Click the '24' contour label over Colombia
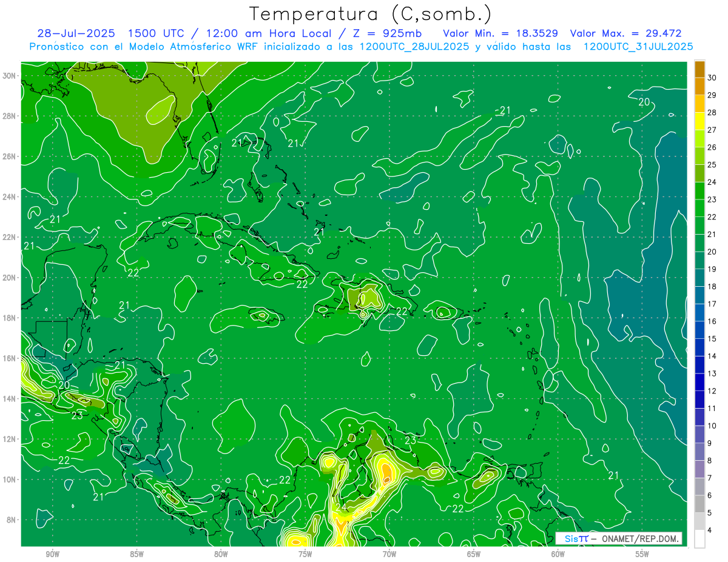The width and height of the screenshot is (728, 562). [342, 507]
